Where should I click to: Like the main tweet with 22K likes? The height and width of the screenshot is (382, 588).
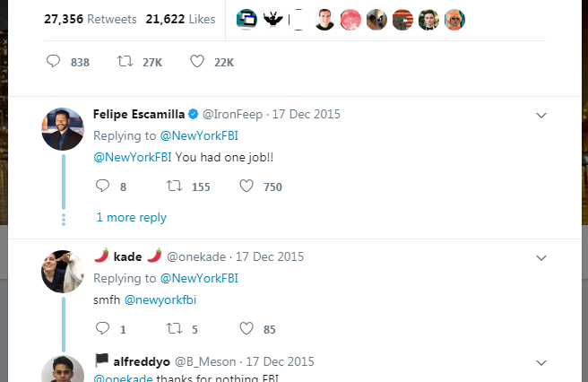tap(198, 62)
